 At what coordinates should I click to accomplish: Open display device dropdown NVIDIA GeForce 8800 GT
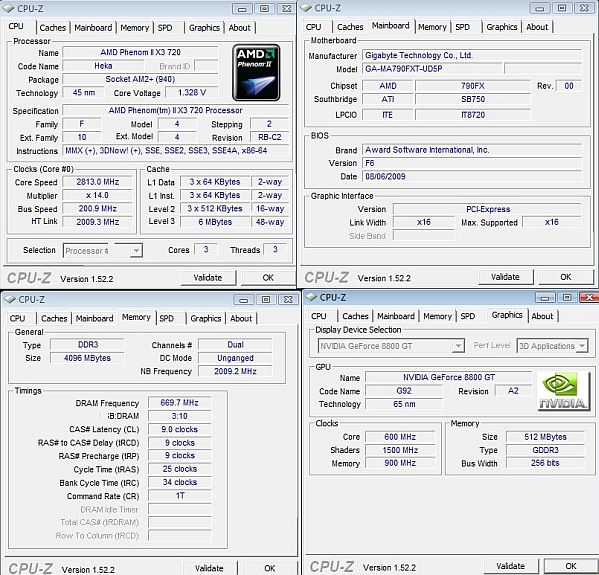tap(458, 346)
